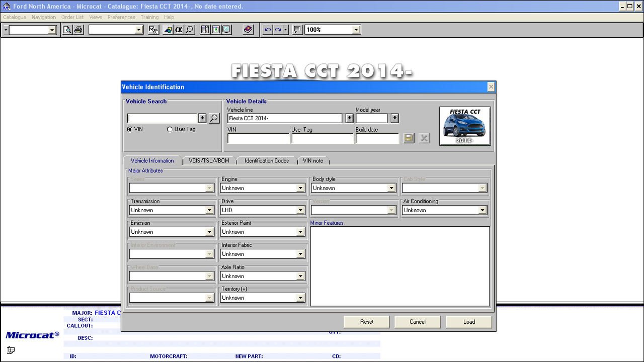Click the undo arrow icon

pyautogui.click(x=268, y=30)
